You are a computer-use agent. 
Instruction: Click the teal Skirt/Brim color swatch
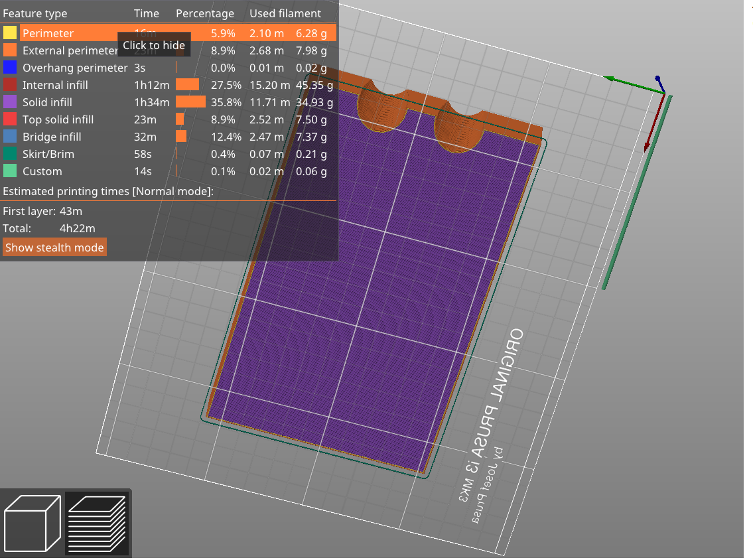pos(9,154)
